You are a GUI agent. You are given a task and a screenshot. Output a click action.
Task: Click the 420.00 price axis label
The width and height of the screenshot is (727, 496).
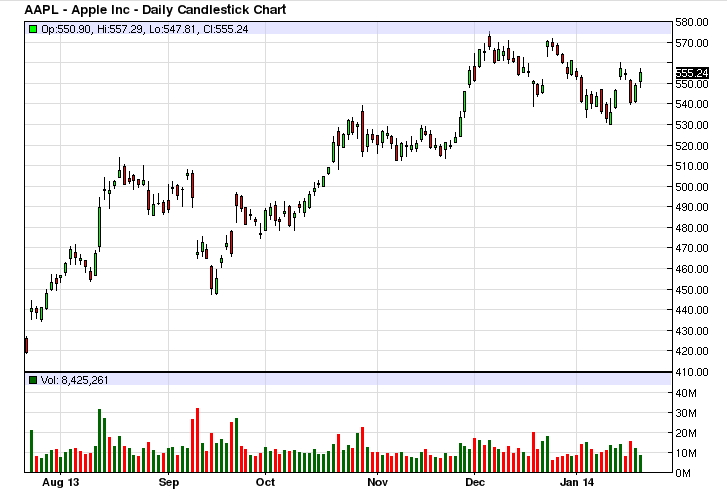tap(692, 351)
